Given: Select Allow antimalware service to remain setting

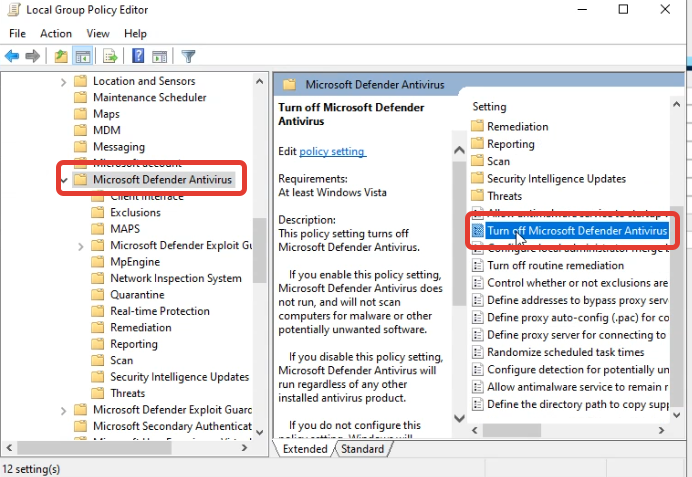Looking at the screenshot, I should pyautogui.click(x=577, y=387).
